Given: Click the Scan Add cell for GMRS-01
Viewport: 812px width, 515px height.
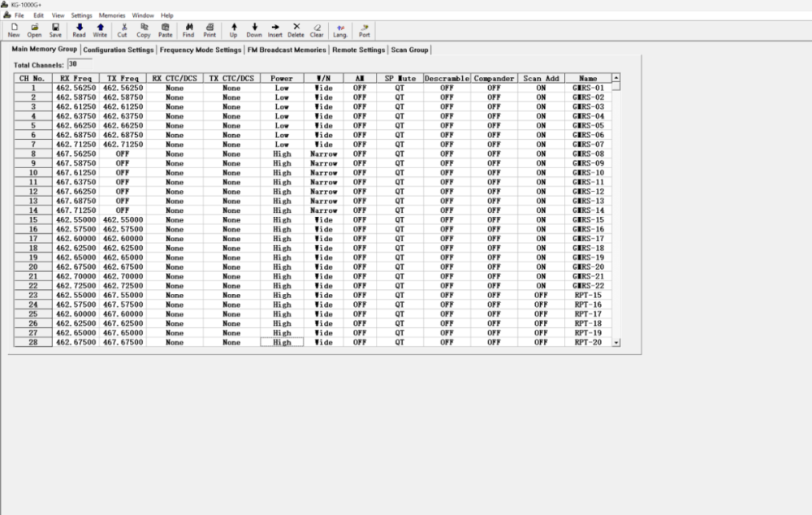Looking at the screenshot, I should tap(541, 88).
